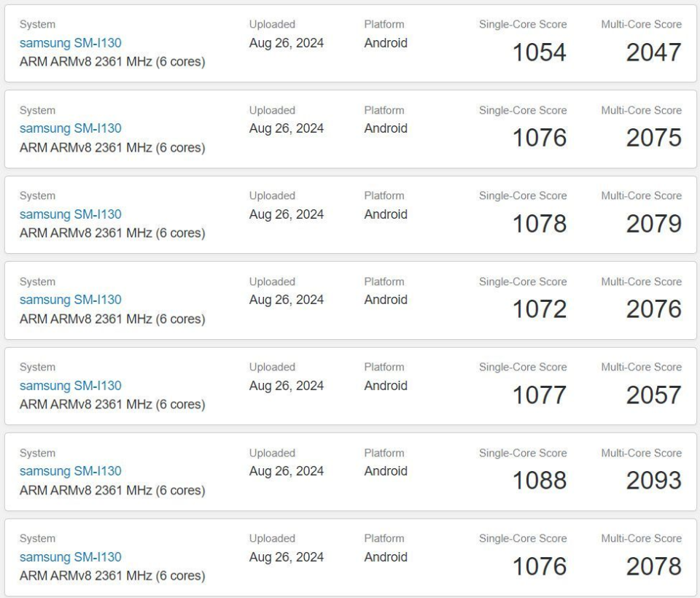The height and width of the screenshot is (598, 700).
Task: Select the single-core score 1072
Action: click(x=539, y=309)
